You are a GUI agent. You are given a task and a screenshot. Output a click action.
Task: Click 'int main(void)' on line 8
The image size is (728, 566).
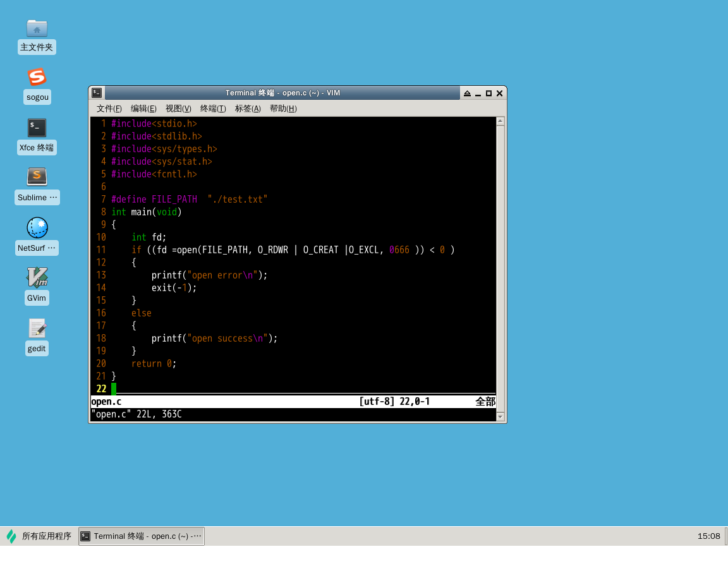pos(146,212)
